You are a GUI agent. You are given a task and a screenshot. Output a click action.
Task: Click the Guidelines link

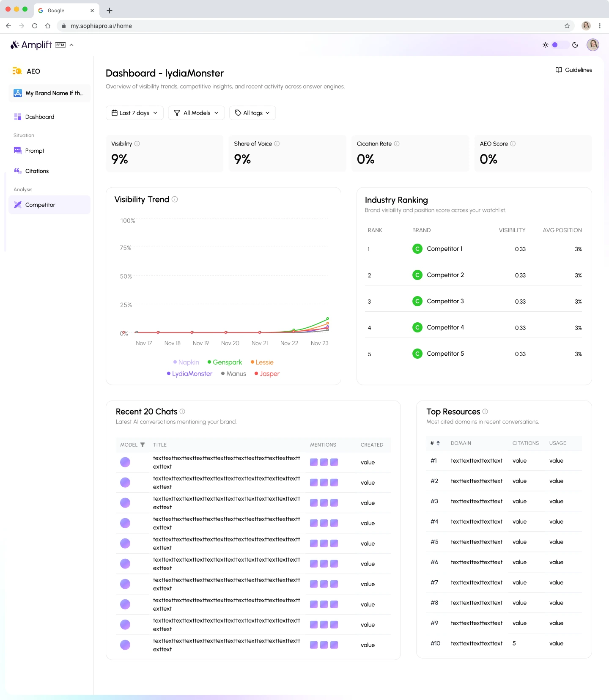pyautogui.click(x=574, y=70)
